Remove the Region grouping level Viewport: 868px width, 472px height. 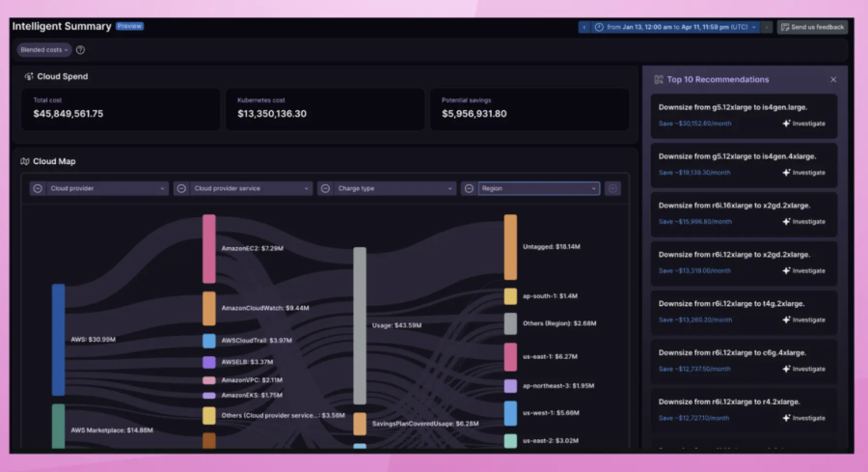tap(469, 188)
